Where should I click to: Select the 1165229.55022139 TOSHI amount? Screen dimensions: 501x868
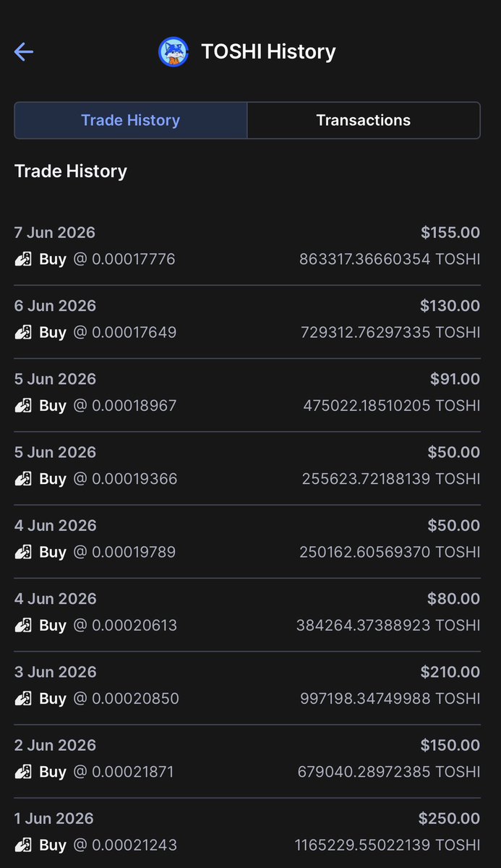(x=387, y=845)
